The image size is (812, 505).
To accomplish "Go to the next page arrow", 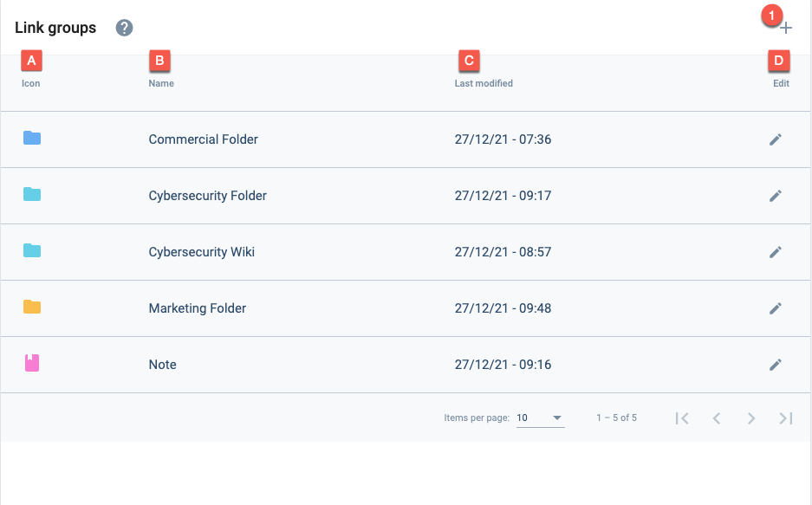I will tap(750, 418).
